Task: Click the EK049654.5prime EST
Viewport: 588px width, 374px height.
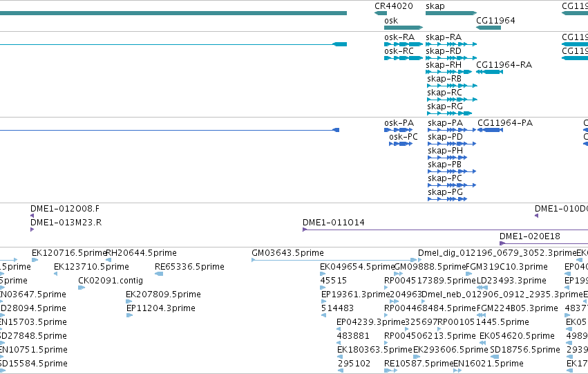Action: 323,274
